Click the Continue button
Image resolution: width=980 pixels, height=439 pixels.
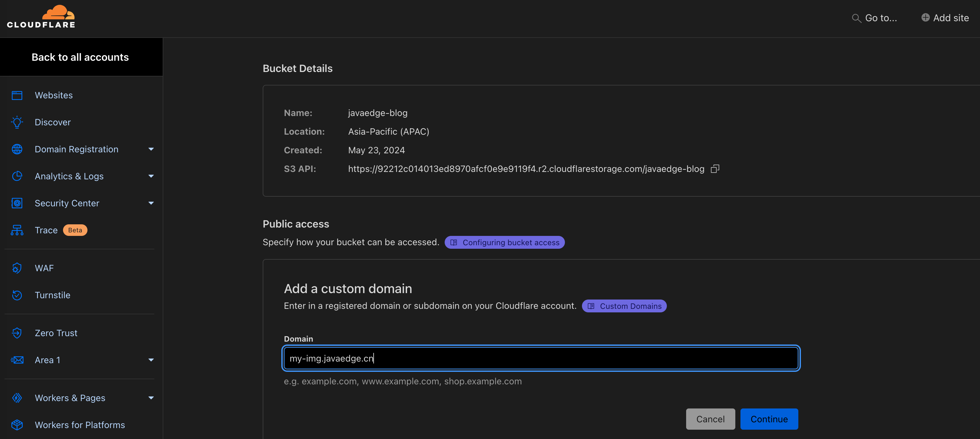point(769,419)
